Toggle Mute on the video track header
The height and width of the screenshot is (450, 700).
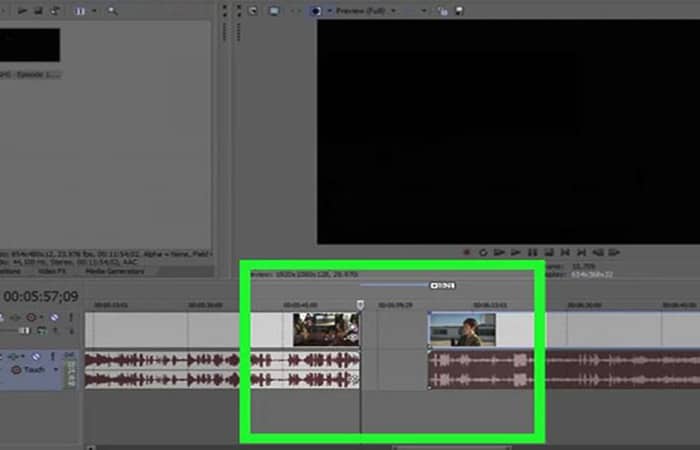click(54, 317)
